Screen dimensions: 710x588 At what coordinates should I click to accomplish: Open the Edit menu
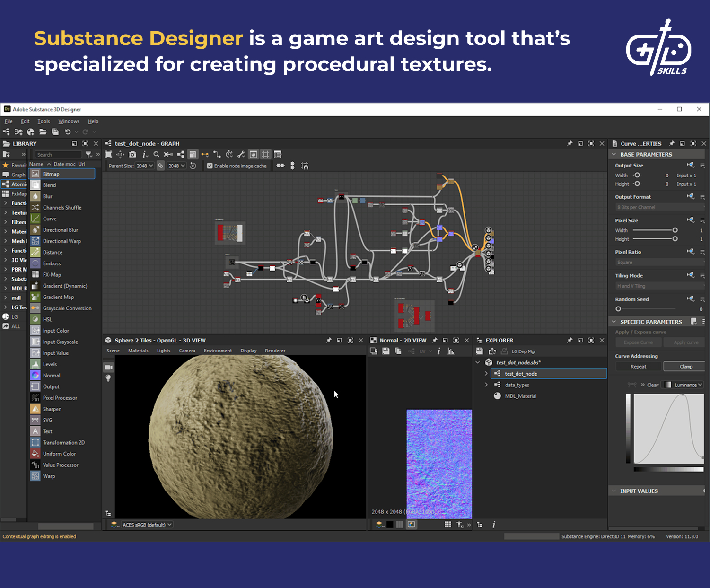[x=25, y=121]
